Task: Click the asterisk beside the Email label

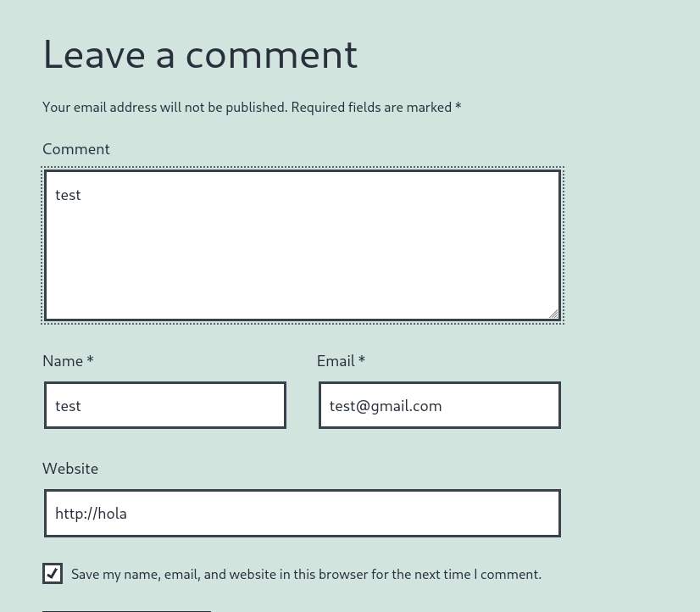Action: click(x=362, y=360)
